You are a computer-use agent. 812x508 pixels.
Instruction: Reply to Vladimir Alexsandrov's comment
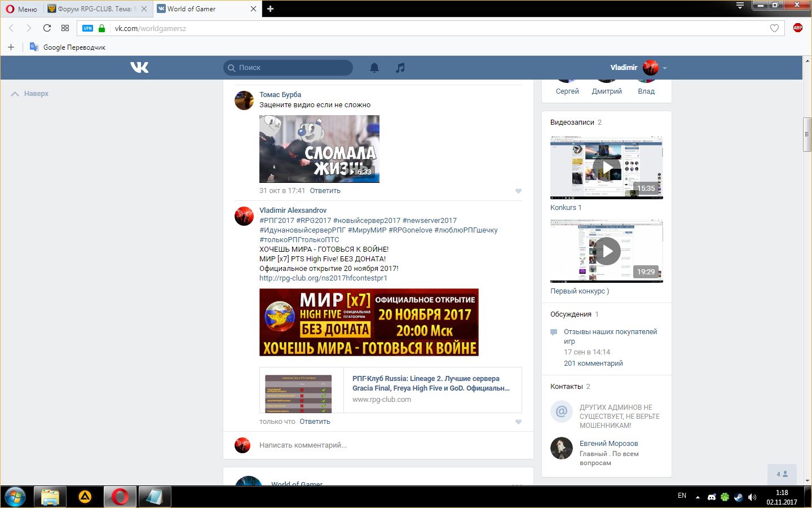pos(315,422)
